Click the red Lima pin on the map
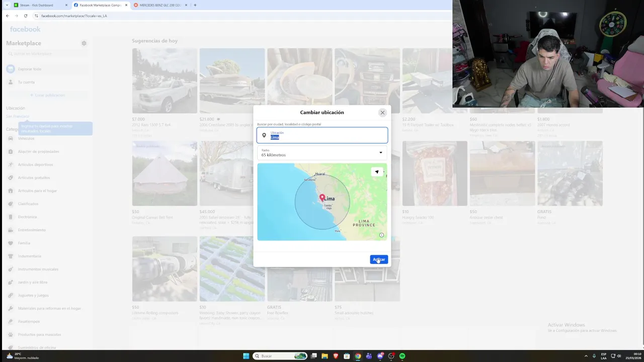 pyautogui.click(x=322, y=198)
